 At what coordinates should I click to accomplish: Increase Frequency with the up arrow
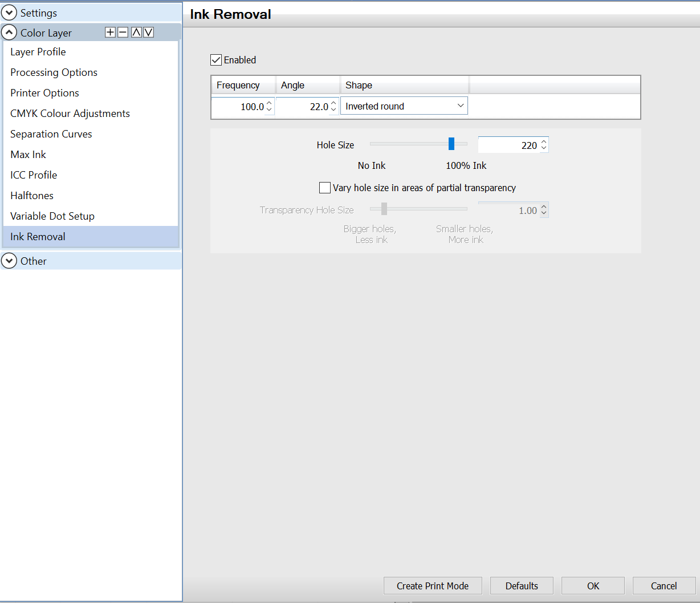(x=270, y=103)
